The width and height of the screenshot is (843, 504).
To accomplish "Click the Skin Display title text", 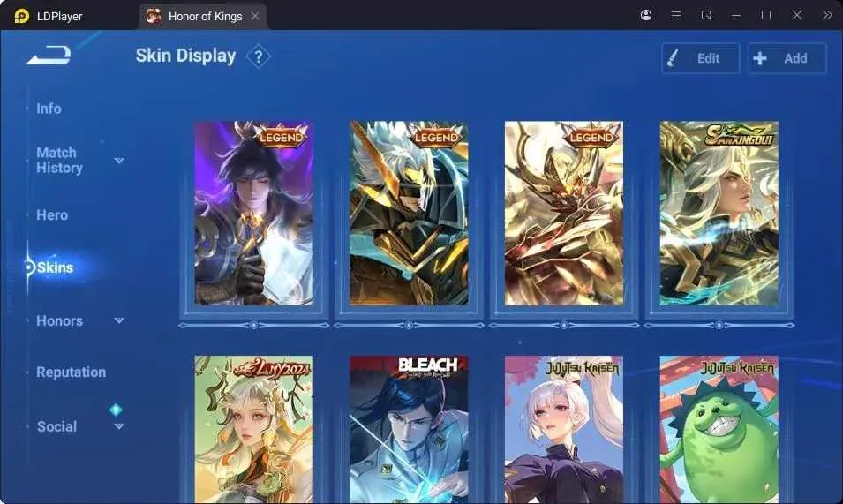I will 185,56.
